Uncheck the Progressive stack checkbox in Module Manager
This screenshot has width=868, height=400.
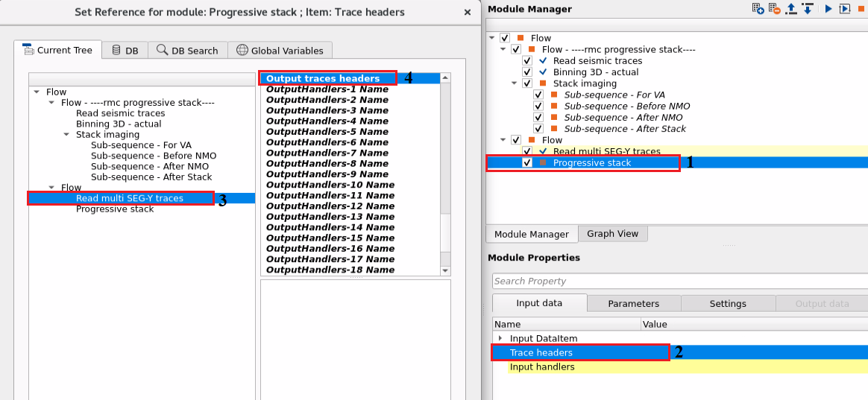[527, 162]
